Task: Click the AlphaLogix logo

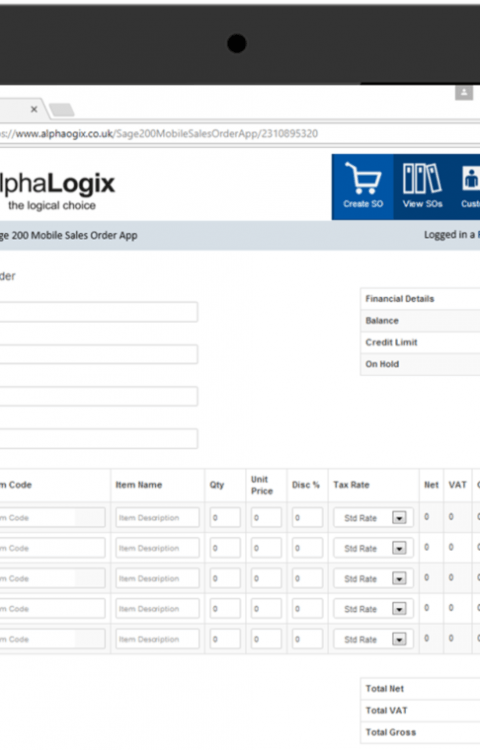Action: pyautogui.click(x=57, y=191)
